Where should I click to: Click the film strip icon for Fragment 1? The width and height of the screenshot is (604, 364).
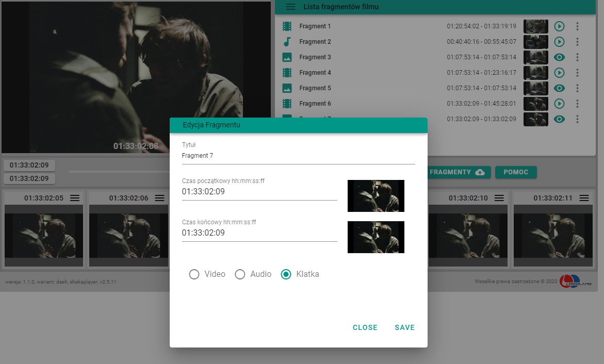tap(287, 26)
